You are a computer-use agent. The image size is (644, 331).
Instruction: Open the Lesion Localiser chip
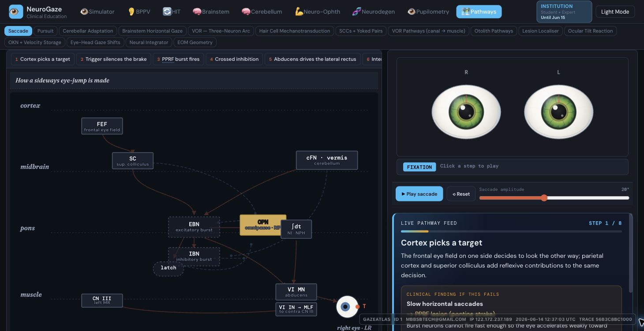pyautogui.click(x=540, y=31)
